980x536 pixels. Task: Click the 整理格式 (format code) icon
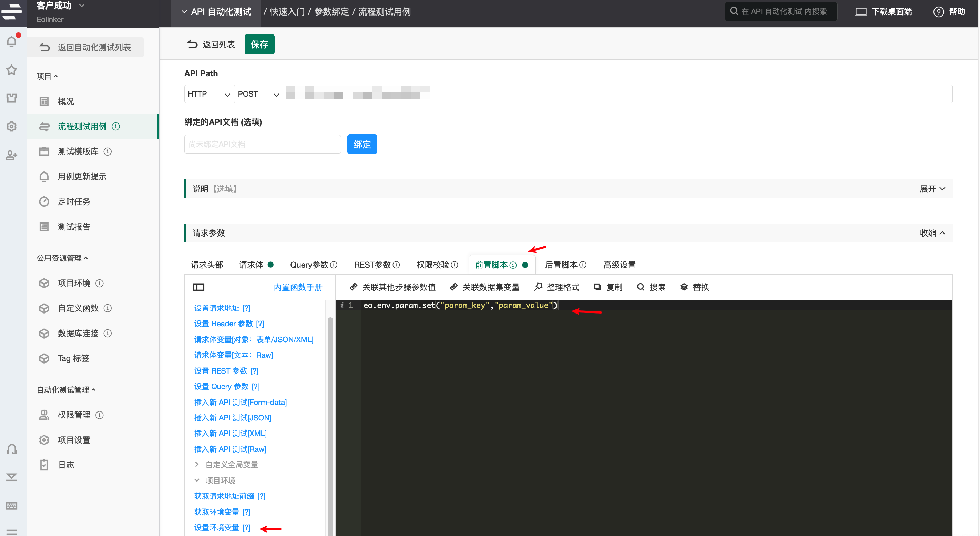tap(539, 287)
